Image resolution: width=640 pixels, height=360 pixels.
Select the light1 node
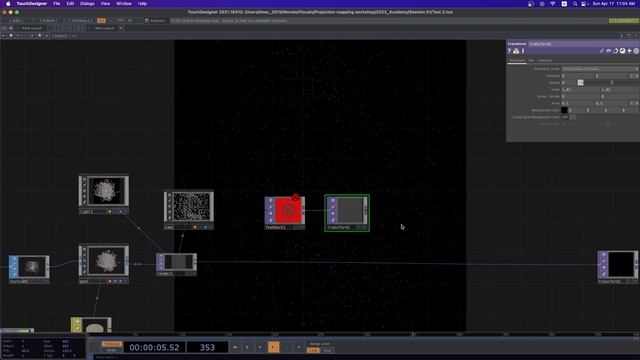click(x=104, y=195)
